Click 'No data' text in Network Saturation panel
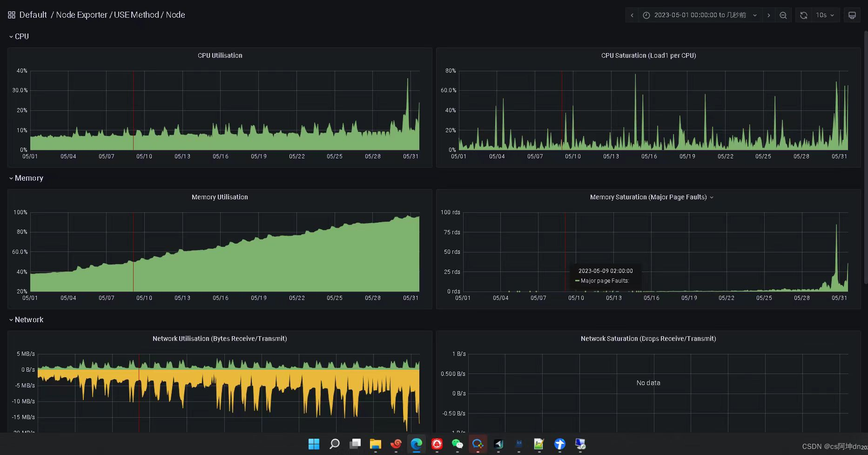The width and height of the screenshot is (868, 455). pos(648,383)
